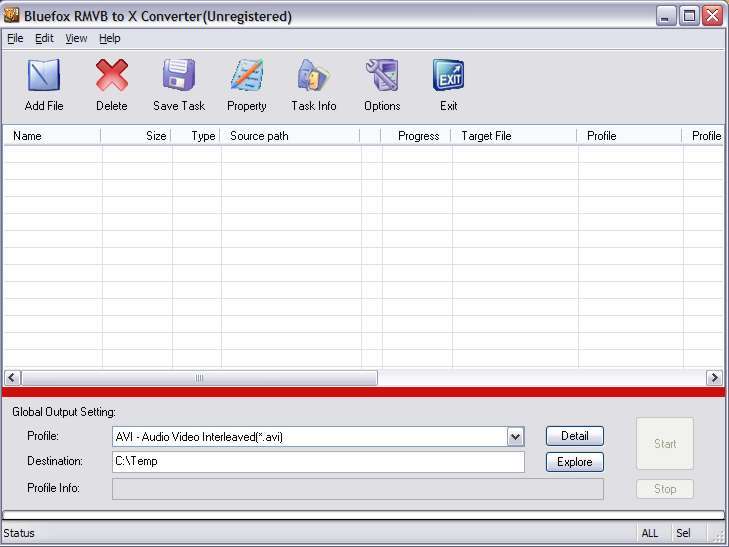This screenshot has width=729, height=547.
Task: Select the AVI Audio Video Interleaved profile box
Action: click(x=318, y=437)
